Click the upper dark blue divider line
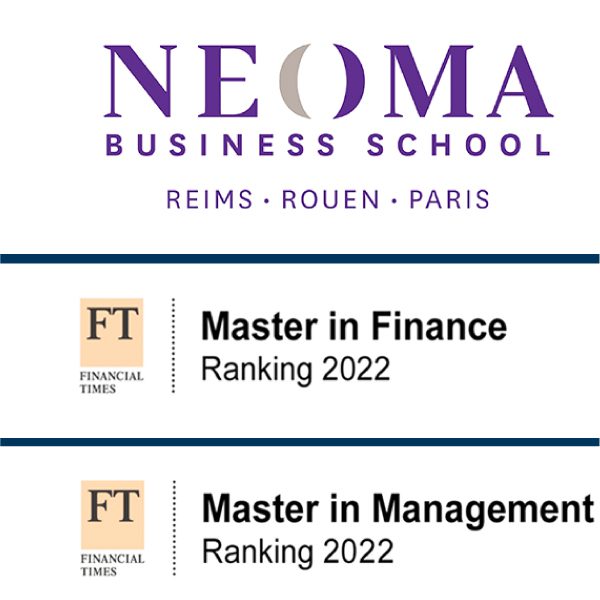The width and height of the screenshot is (600, 600). [x=300, y=259]
